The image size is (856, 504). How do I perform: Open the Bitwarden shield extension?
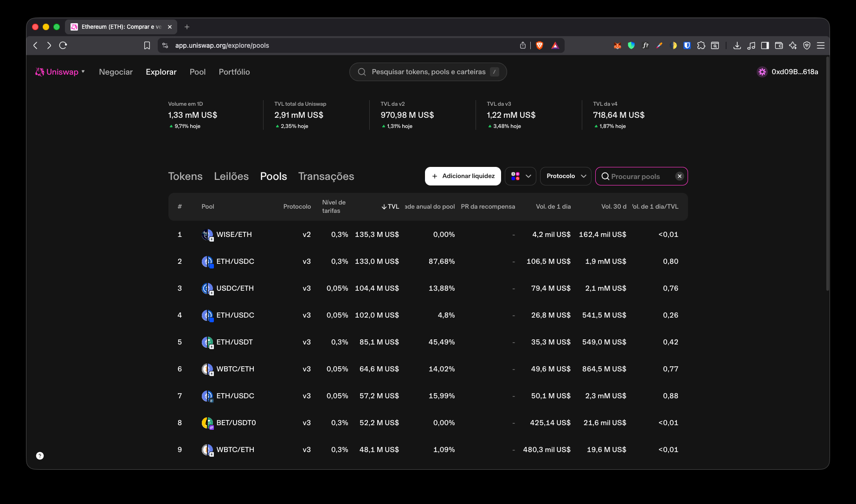pyautogui.click(x=687, y=45)
